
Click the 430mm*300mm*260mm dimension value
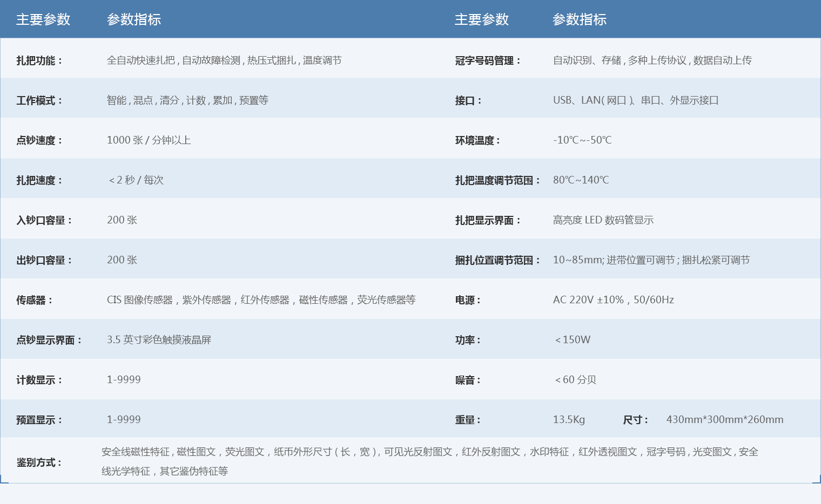click(724, 420)
